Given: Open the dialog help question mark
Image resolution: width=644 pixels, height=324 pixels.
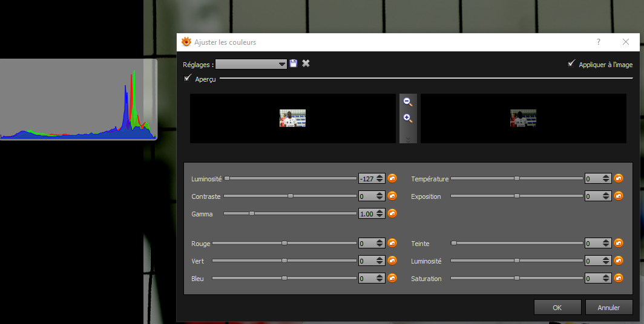Looking at the screenshot, I should [599, 42].
